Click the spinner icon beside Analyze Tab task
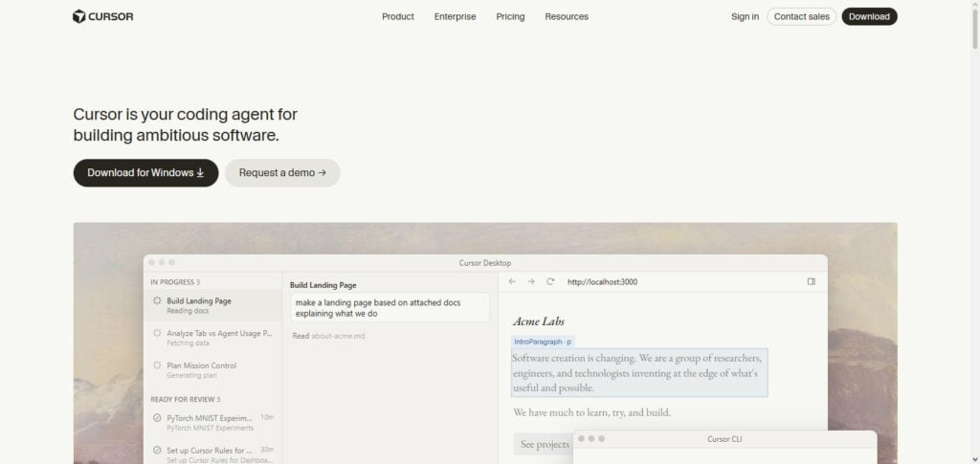This screenshot has height=464, width=980. tap(157, 333)
